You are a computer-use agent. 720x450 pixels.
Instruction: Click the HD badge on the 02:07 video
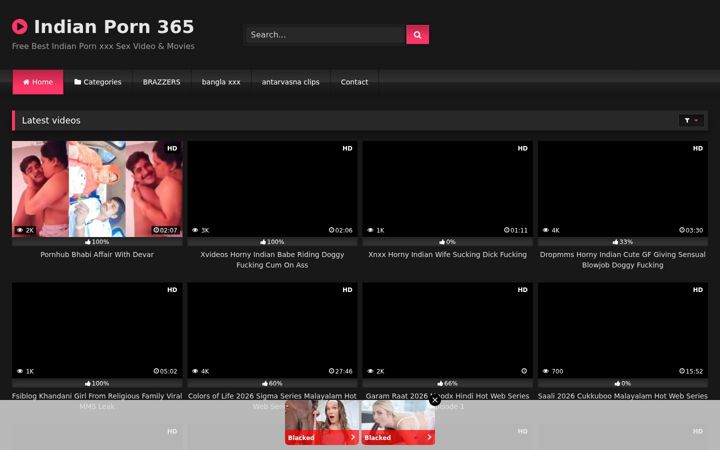(172, 148)
